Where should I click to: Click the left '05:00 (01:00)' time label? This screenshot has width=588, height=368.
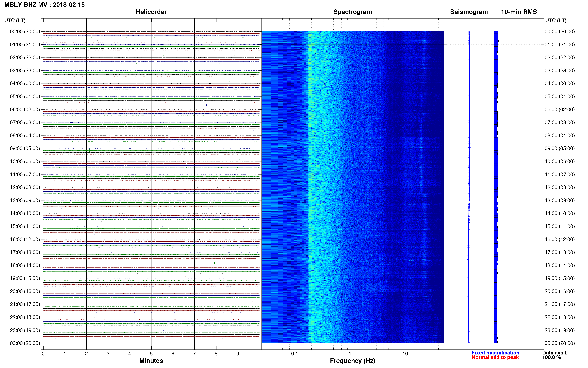tap(25, 96)
